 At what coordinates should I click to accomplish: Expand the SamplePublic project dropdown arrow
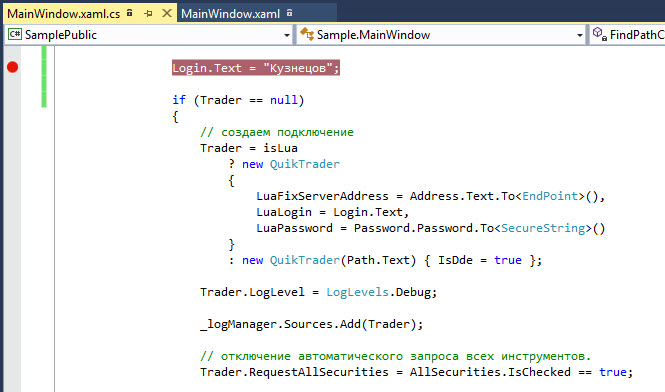point(287,35)
